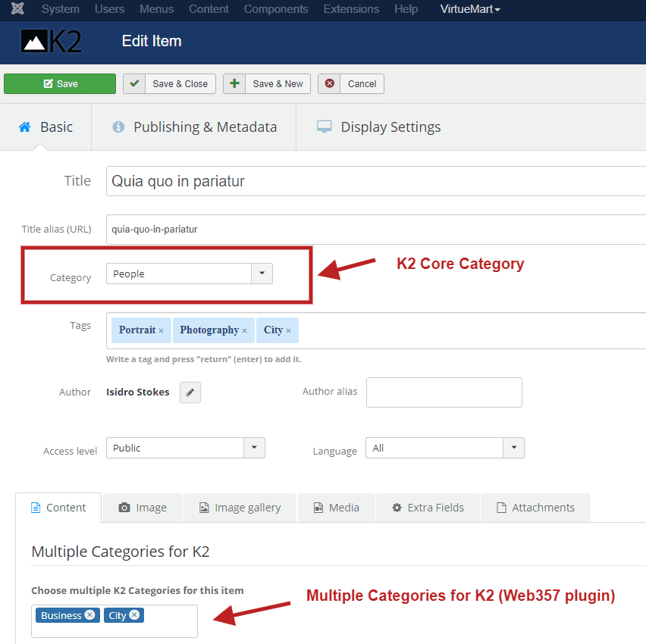Click the gear icon on Extra Fields tab

(x=397, y=508)
